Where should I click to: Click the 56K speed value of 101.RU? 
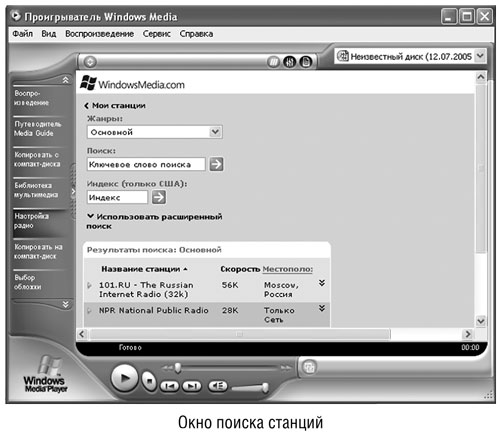point(230,285)
